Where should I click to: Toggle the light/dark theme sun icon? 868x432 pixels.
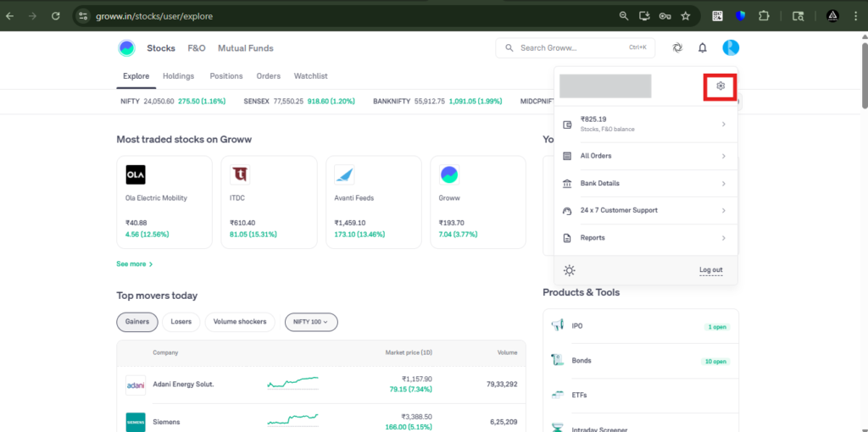pyautogui.click(x=569, y=270)
